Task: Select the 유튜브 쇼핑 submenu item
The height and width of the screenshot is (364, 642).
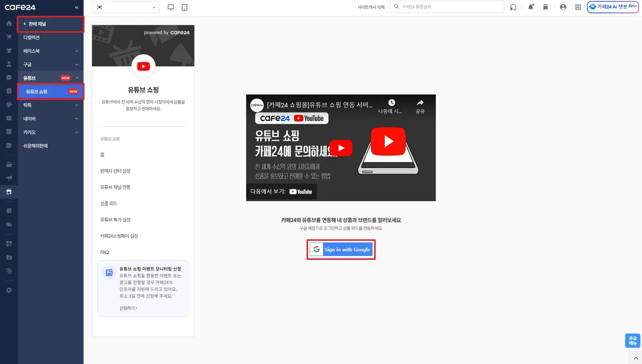Action: [51, 92]
